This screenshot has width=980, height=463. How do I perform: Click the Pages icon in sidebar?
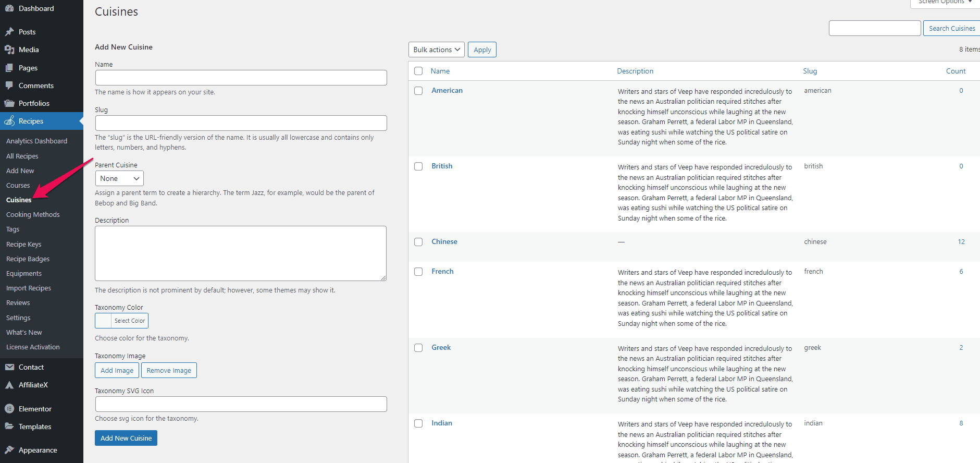[x=9, y=68]
